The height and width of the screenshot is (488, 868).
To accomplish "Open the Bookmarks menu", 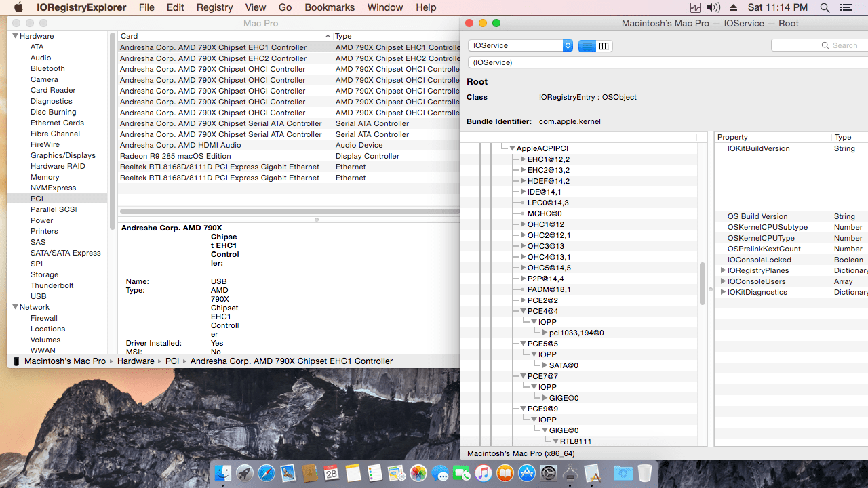I will click(330, 7).
